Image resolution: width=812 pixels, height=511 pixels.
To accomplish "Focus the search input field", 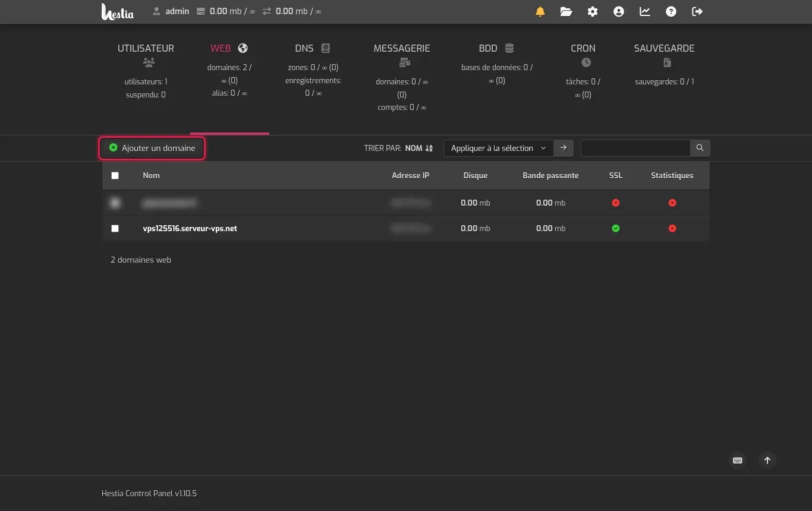I will point(635,148).
